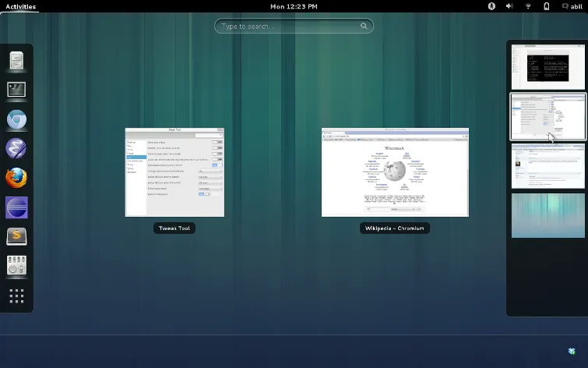Select the Tweak Tool window thumbnail
Viewport: 588px width, 368px height.
click(174, 172)
